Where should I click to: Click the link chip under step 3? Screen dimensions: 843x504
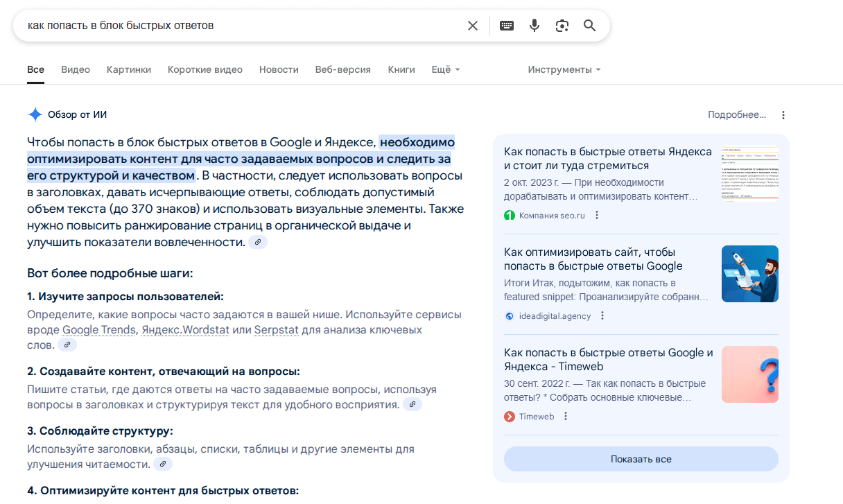point(162,464)
